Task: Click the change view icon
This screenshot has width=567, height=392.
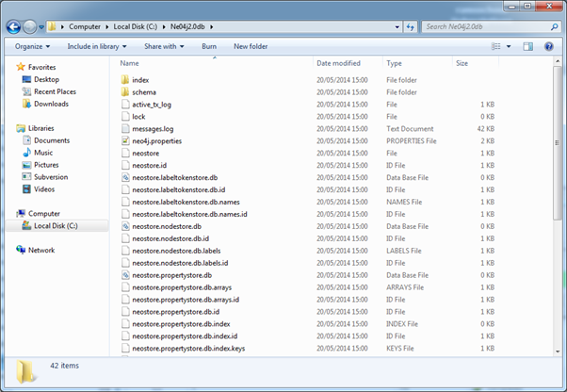Action: tap(496, 46)
